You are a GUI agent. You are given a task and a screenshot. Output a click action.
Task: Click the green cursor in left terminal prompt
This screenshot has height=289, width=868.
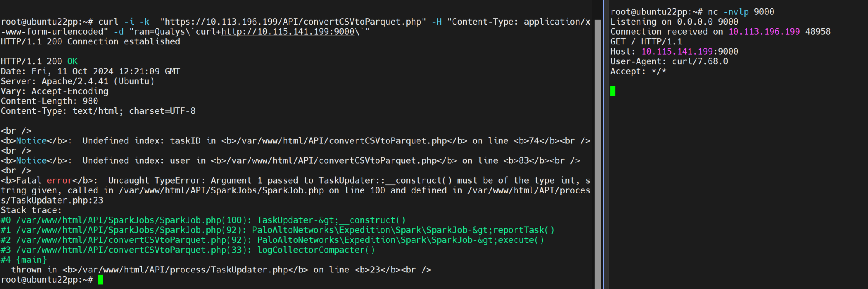click(x=100, y=280)
